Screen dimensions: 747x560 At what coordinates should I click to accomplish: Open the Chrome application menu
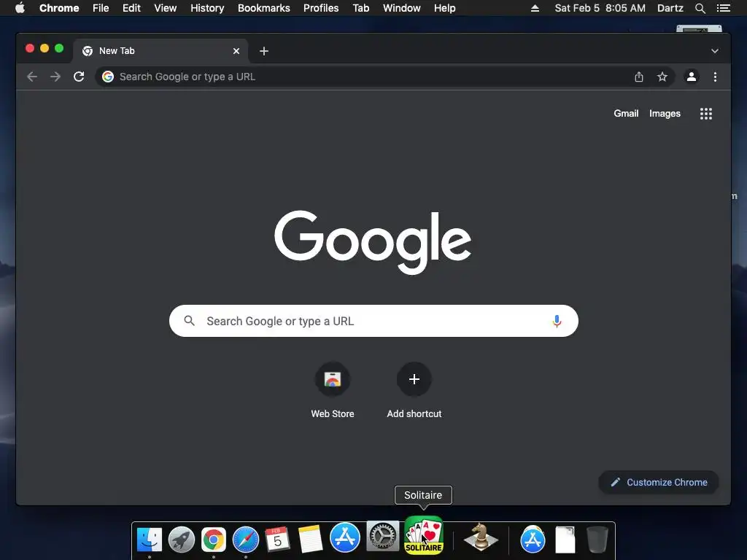59,8
